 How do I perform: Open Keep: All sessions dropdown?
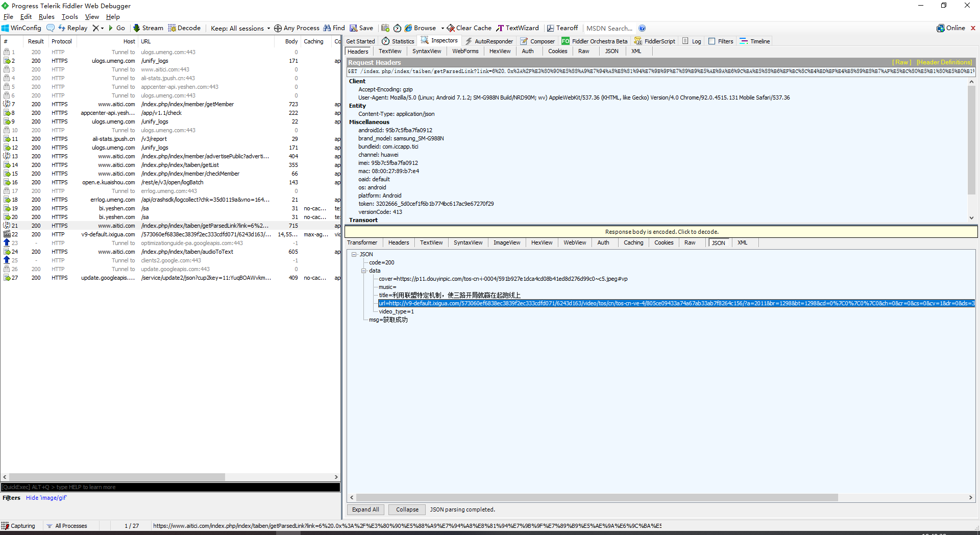pos(240,28)
